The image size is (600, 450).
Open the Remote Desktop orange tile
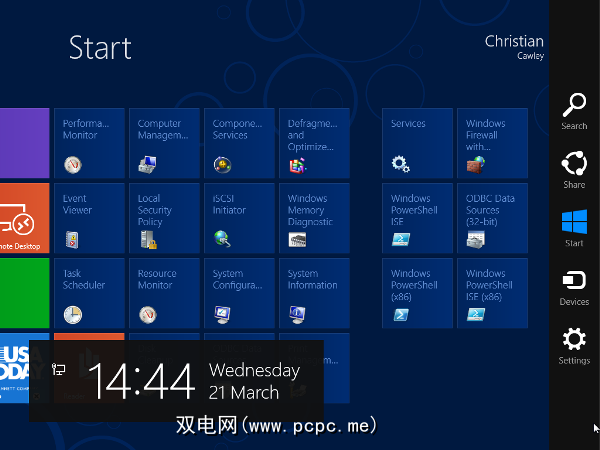pyautogui.click(x=24, y=218)
